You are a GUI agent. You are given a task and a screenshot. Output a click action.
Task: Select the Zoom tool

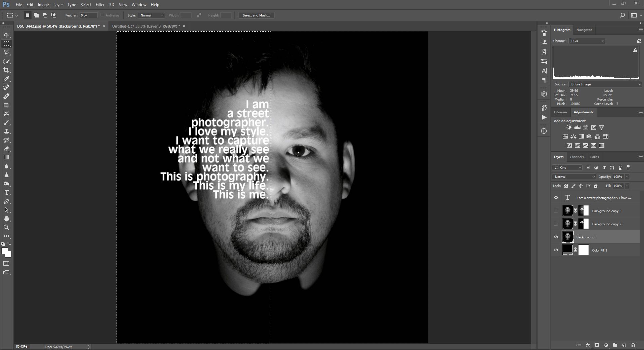(6, 228)
